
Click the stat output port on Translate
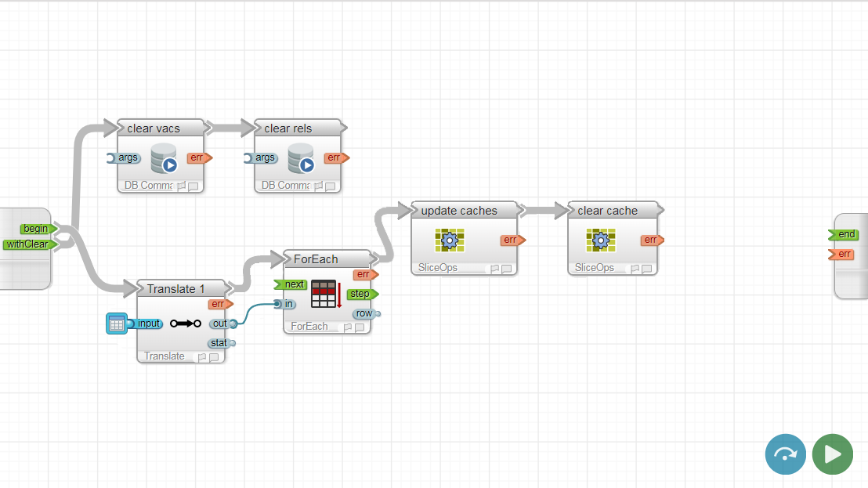click(x=221, y=343)
